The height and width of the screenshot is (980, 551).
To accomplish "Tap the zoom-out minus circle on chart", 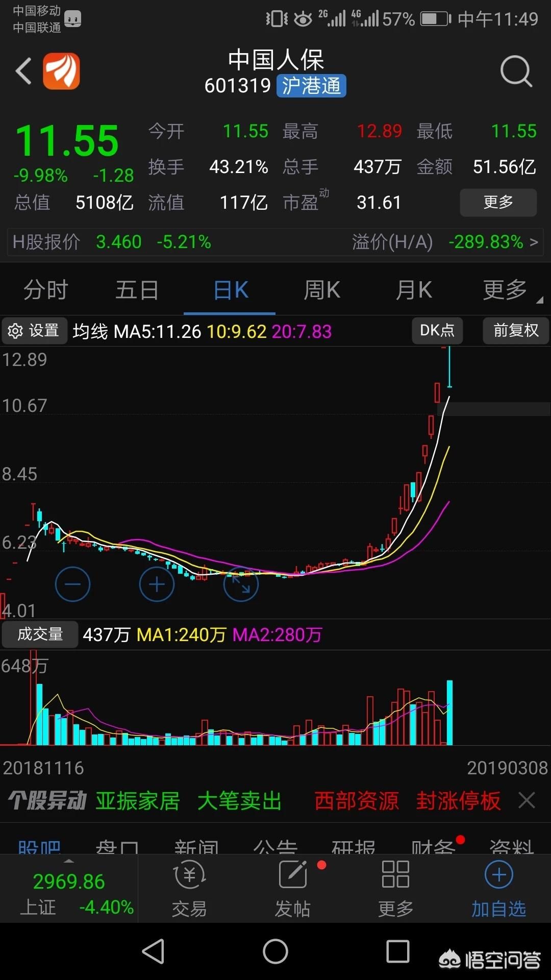I will point(72,584).
